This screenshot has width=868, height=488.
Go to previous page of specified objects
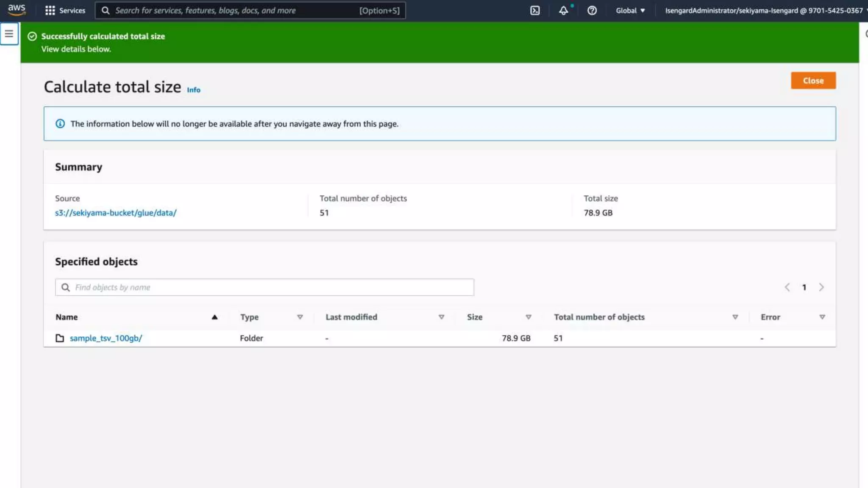tap(787, 287)
